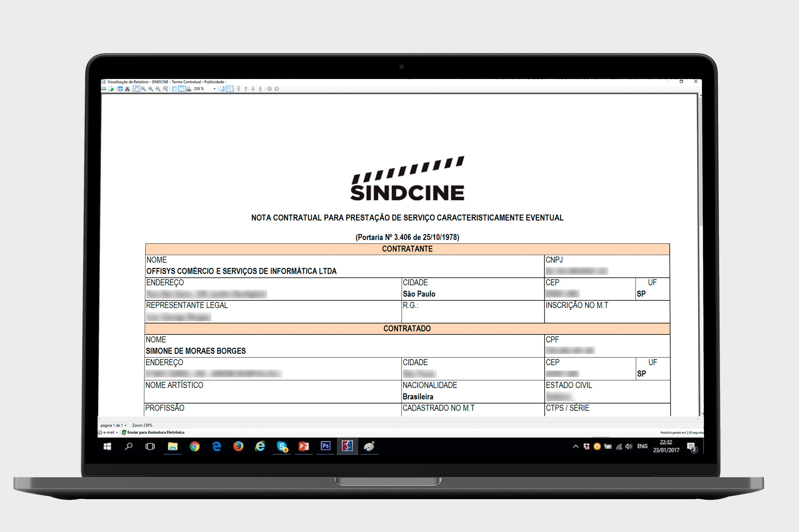Screen dimensions: 799x532
Task: Select the single page view icon
Action: click(222, 89)
